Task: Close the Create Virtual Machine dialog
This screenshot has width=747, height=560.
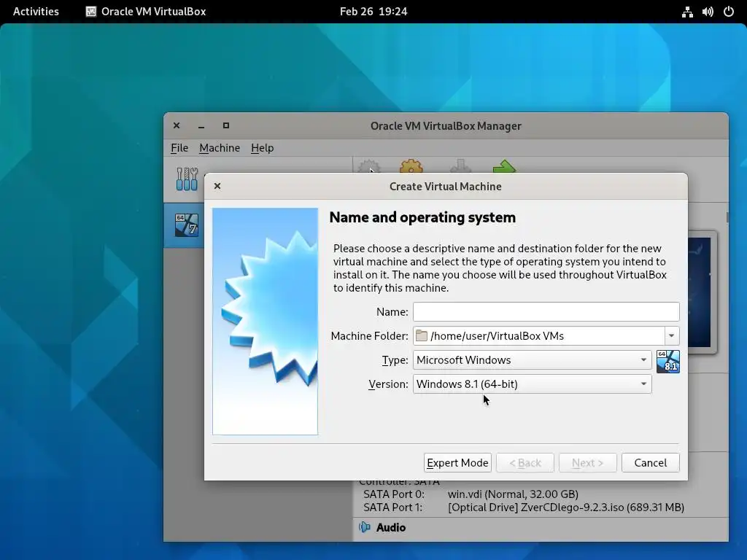Action: [217, 186]
